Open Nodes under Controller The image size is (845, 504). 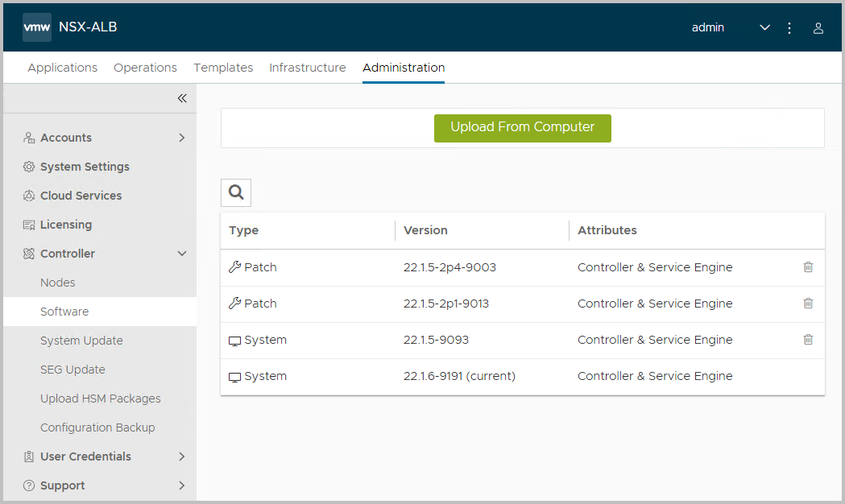click(x=58, y=283)
